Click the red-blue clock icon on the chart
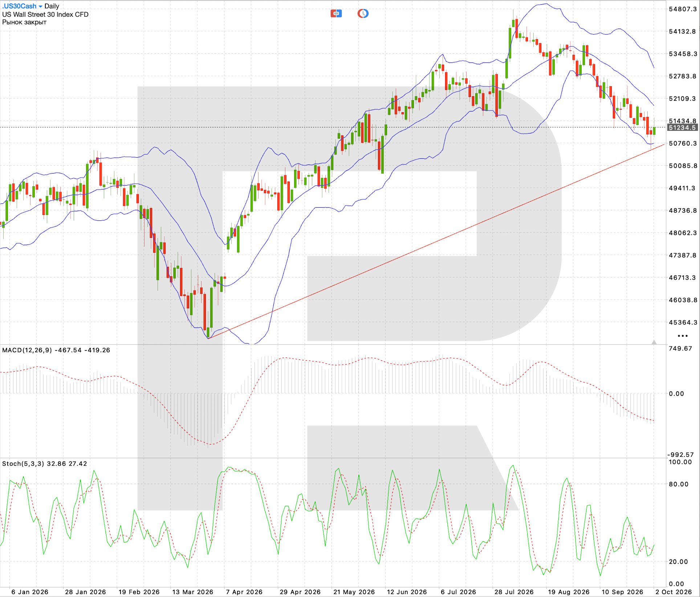This screenshot has height=597, width=700. click(x=363, y=14)
